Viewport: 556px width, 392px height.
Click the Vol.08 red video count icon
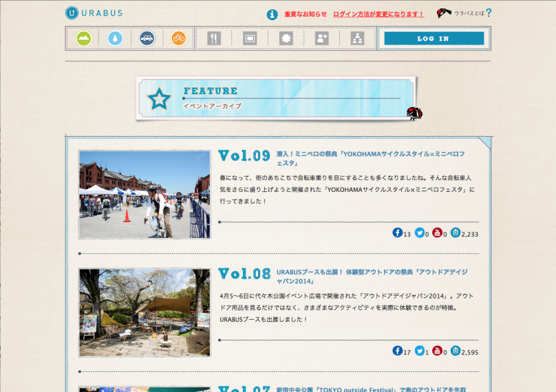click(x=437, y=351)
